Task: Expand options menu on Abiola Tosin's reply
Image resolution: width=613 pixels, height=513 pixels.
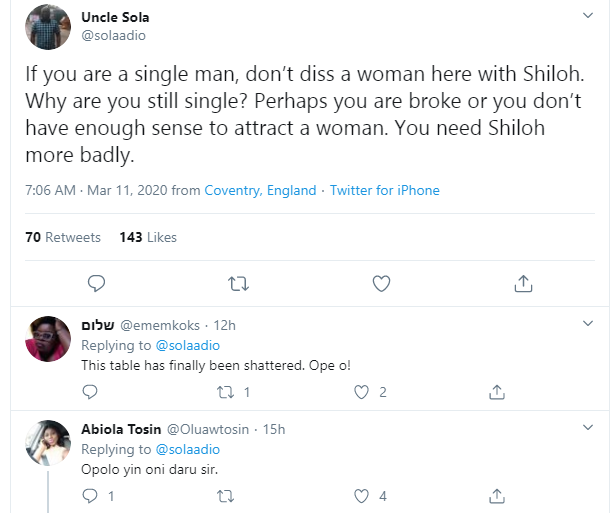Action: (x=588, y=429)
